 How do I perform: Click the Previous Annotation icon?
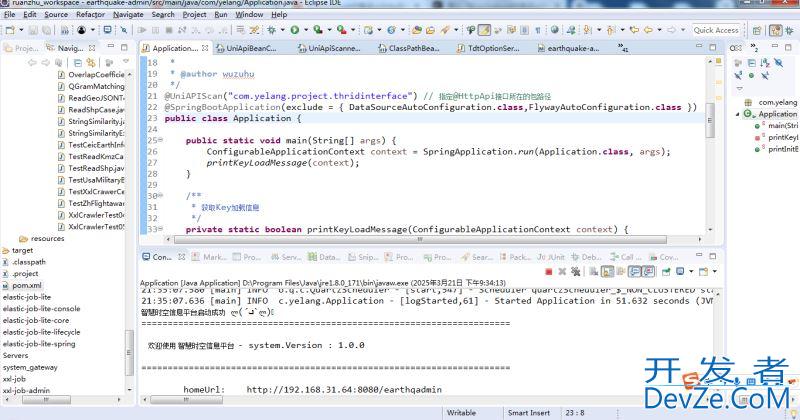point(611,30)
